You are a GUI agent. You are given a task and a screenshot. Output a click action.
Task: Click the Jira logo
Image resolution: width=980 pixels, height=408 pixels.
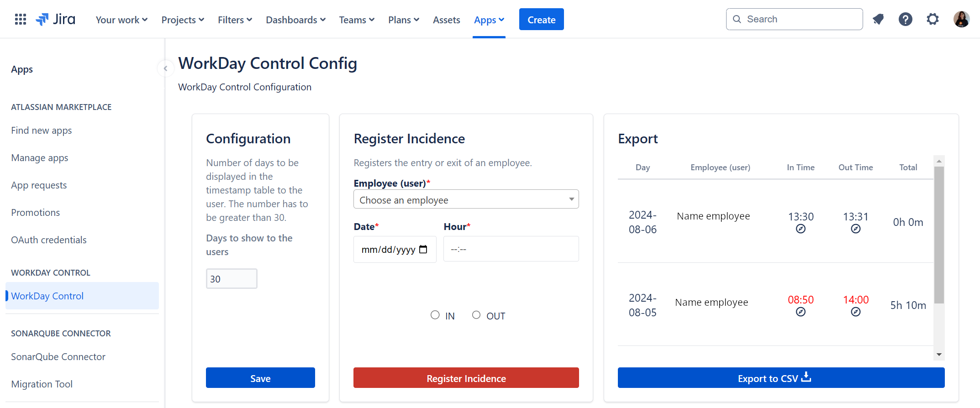pos(56,19)
